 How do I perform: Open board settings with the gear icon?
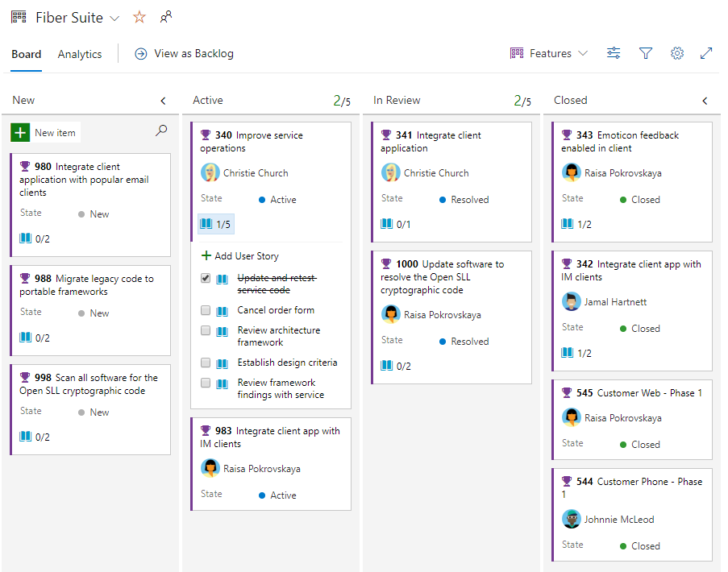point(677,53)
